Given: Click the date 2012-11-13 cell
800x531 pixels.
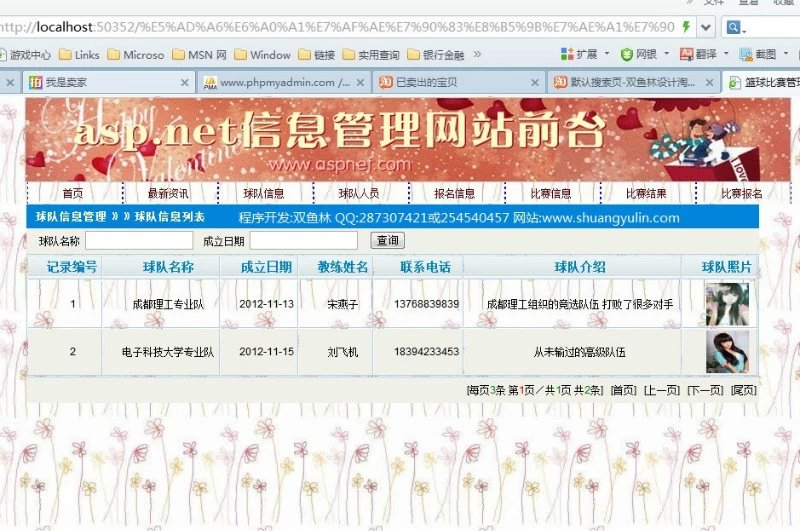Looking at the screenshot, I should (266, 304).
